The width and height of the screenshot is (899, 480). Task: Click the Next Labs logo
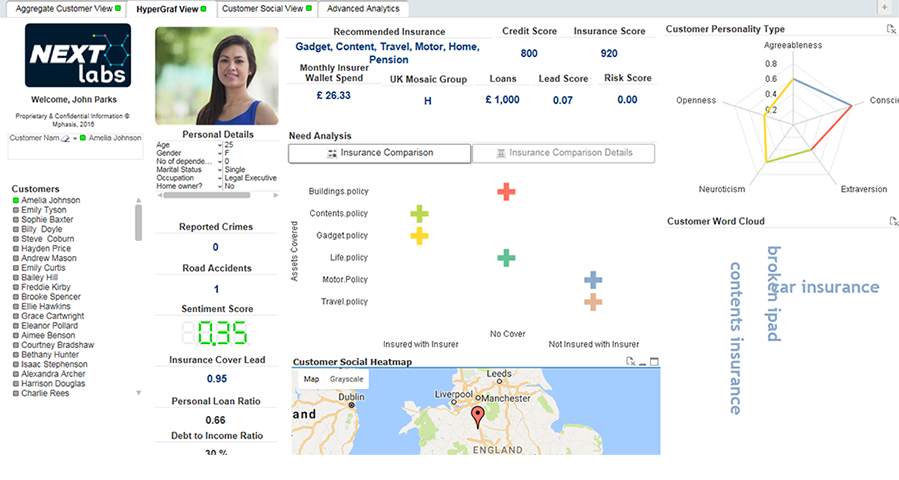point(78,56)
